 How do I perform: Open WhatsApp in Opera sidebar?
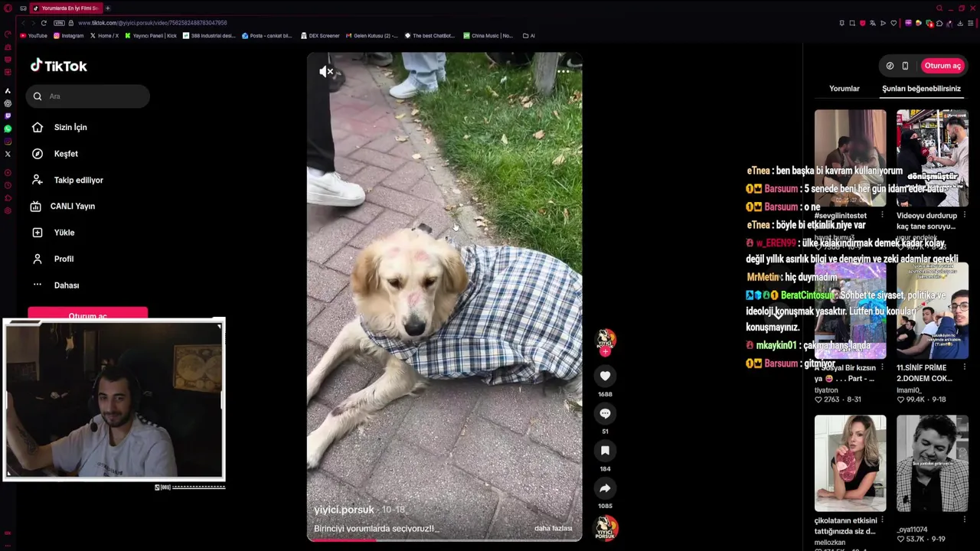pyautogui.click(x=8, y=129)
